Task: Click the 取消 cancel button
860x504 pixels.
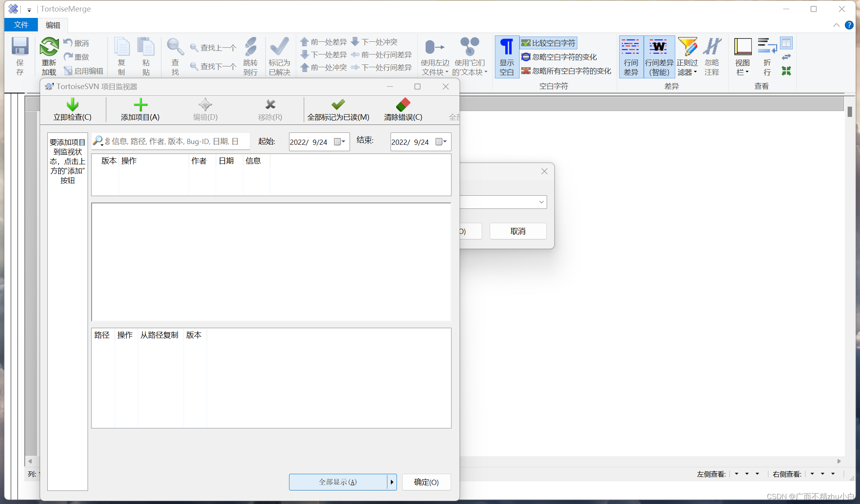Action: [x=518, y=231]
